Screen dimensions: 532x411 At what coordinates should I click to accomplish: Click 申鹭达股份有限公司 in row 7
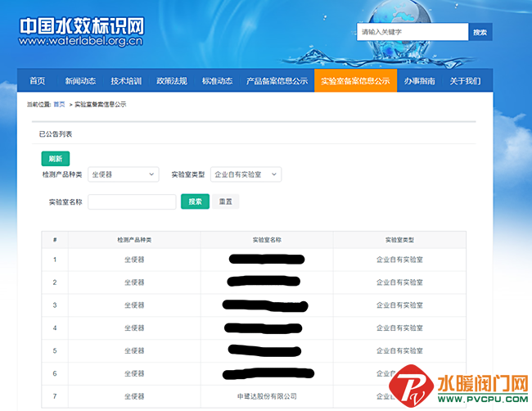(267, 396)
